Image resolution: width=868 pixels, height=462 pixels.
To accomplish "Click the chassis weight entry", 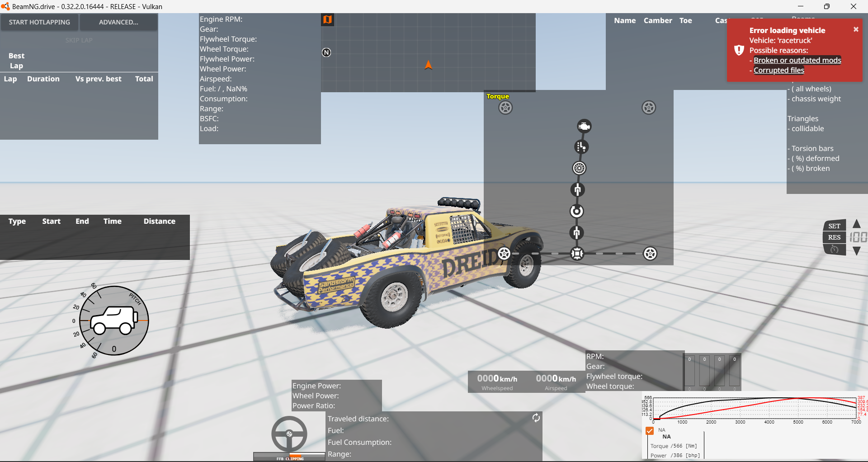I will point(814,99).
